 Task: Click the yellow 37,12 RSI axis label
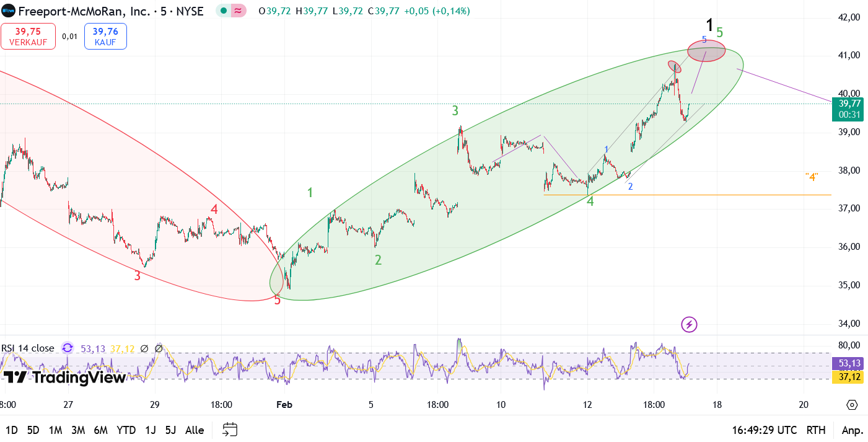coord(847,377)
